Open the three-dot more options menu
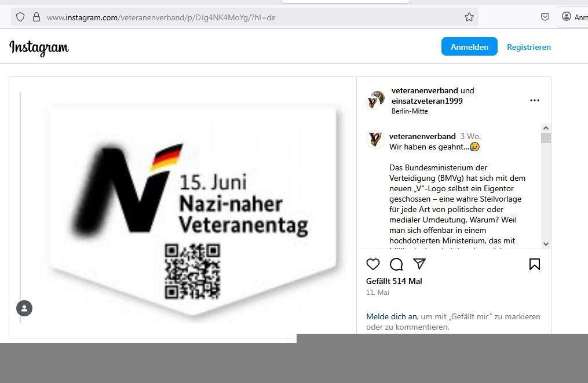This screenshot has height=383, width=588. [x=534, y=101]
